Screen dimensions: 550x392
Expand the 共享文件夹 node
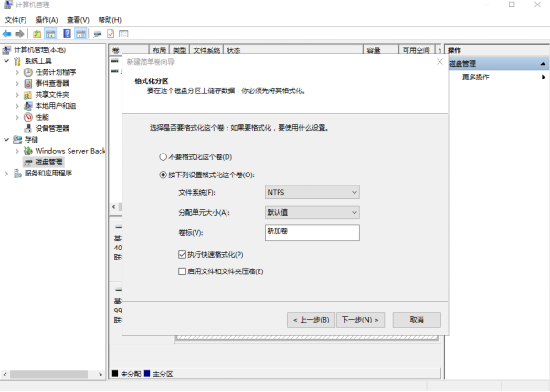pyautogui.click(x=17, y=95)
